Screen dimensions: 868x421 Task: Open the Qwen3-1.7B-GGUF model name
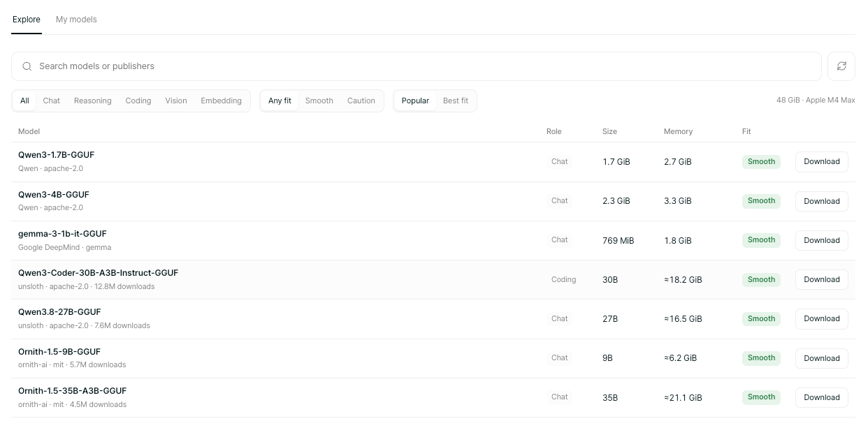[56, 155]
